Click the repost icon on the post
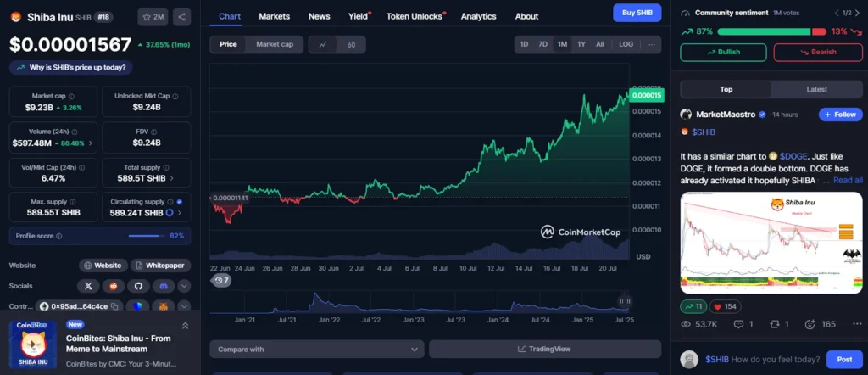This screenshot has width=868, height=375. (x=774, y=324)
